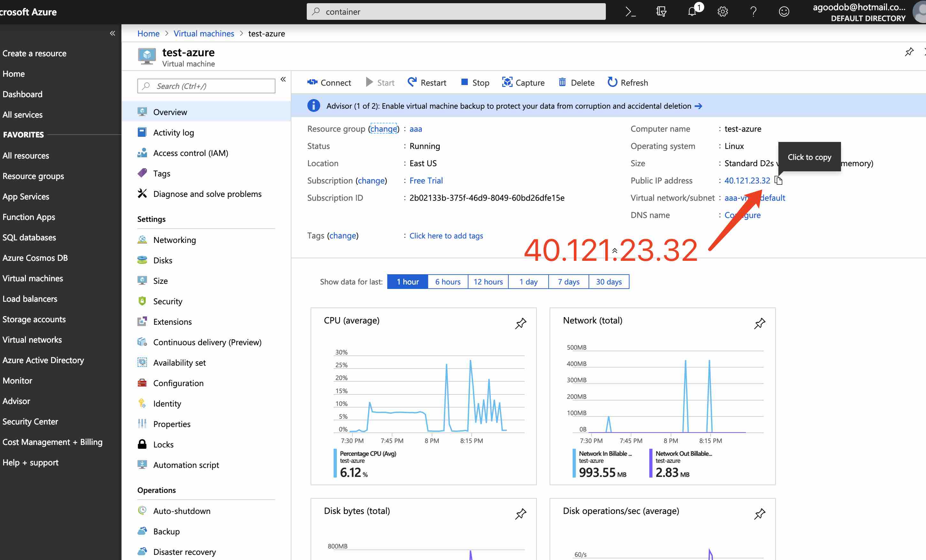926x560 pixels.
Task: Open the Activity log menu item
Action: click(173, 132)
